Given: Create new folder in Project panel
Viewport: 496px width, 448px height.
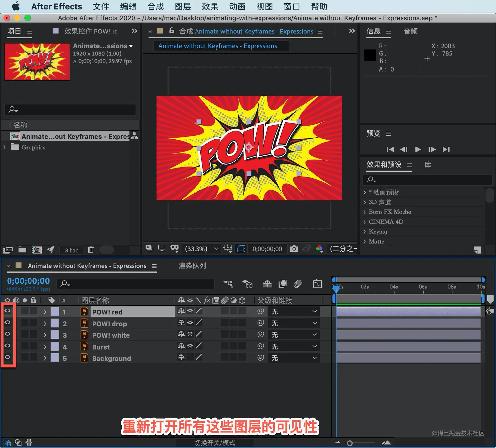Looking at the screenshot, I should (x=22, y=250).
